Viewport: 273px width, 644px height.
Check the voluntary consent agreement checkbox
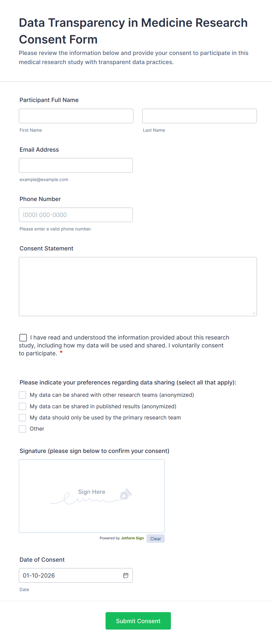point(23,338)
